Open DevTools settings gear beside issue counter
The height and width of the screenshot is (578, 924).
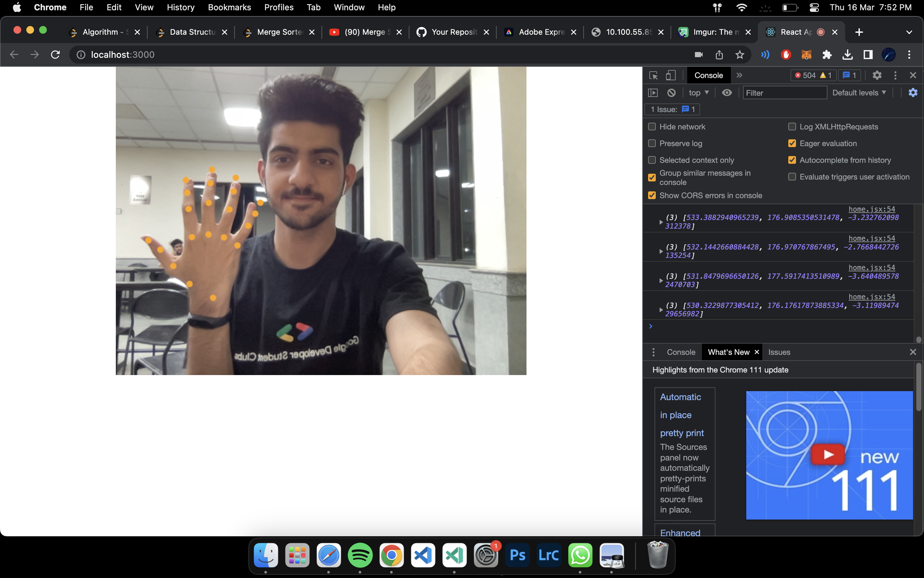(877, 75)
